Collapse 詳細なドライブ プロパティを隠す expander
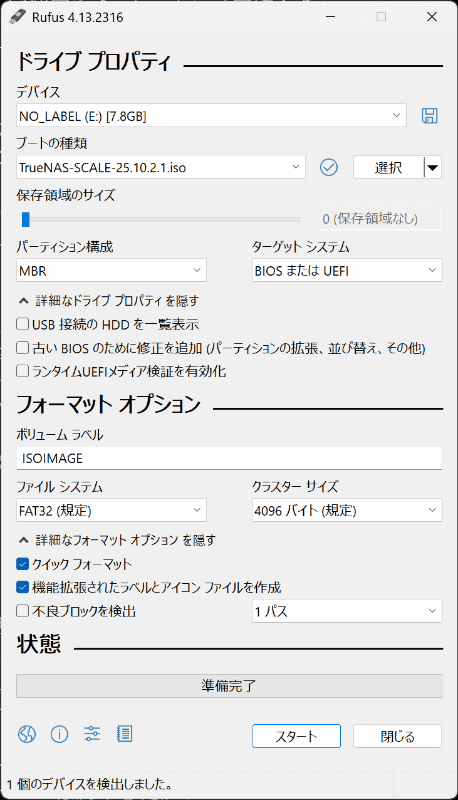Viewport: 458px width, 800px height. pyautogui.click(x=109, y=301)
